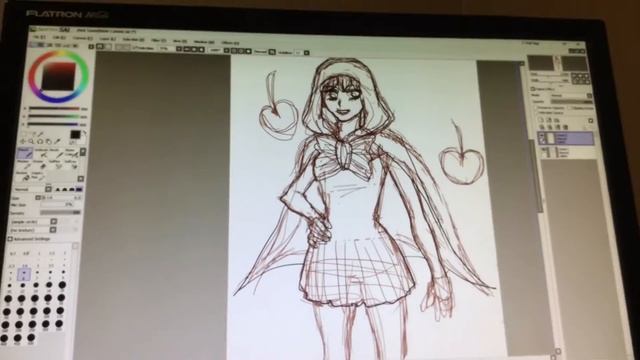Open the File menu
The width and height of the screenshot is (640, 360).
[x=40, y=37]
